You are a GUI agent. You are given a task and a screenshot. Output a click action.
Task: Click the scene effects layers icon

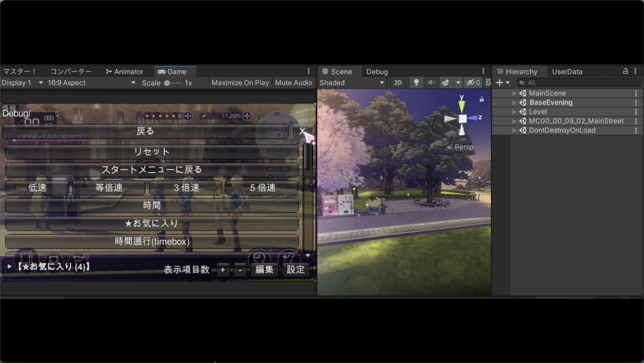[x=445, y=83]
